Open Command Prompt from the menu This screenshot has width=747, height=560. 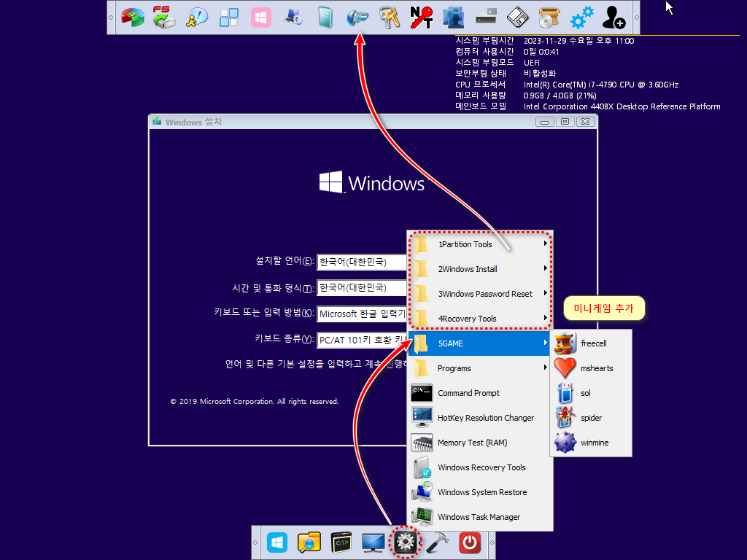pyautogui.click(x=480, y=393)
